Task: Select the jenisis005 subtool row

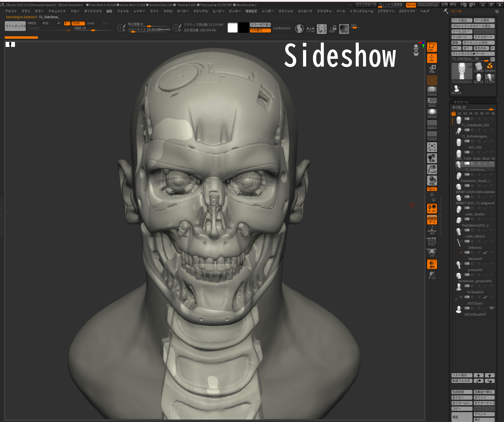Action: click(475, 267)
